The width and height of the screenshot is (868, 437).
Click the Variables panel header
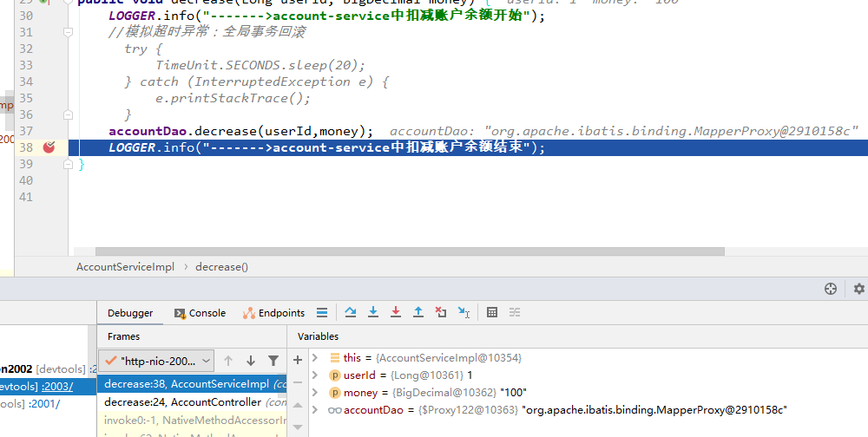pyautogui.click(x=318, y=336)
